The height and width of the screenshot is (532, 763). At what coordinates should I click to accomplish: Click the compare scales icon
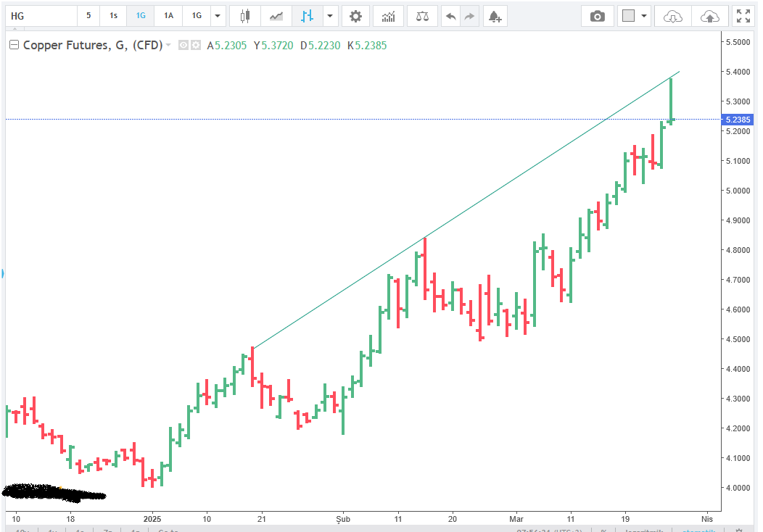(x=421, y=16)
